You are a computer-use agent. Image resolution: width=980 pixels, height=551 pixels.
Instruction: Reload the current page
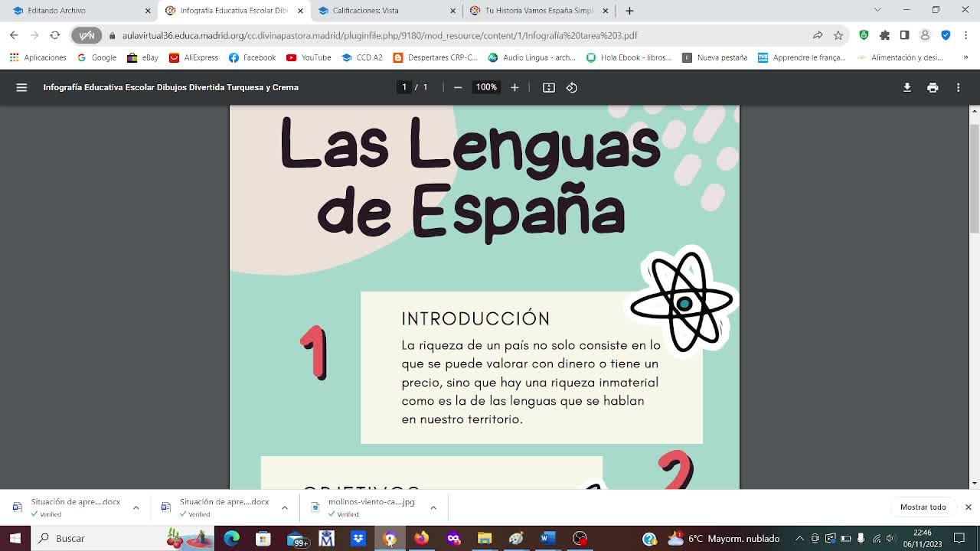pyautogui.click(x=54, y=35)
